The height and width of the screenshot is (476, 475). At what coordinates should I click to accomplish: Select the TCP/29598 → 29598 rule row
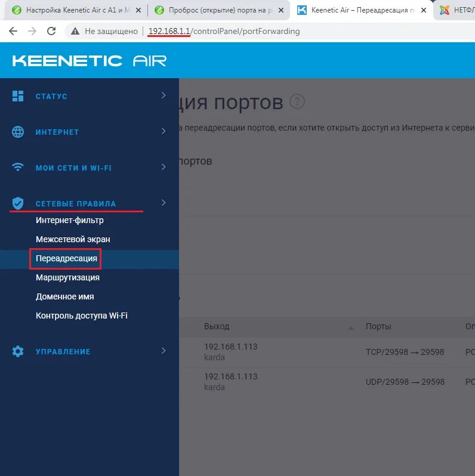[x=327, y=352]
